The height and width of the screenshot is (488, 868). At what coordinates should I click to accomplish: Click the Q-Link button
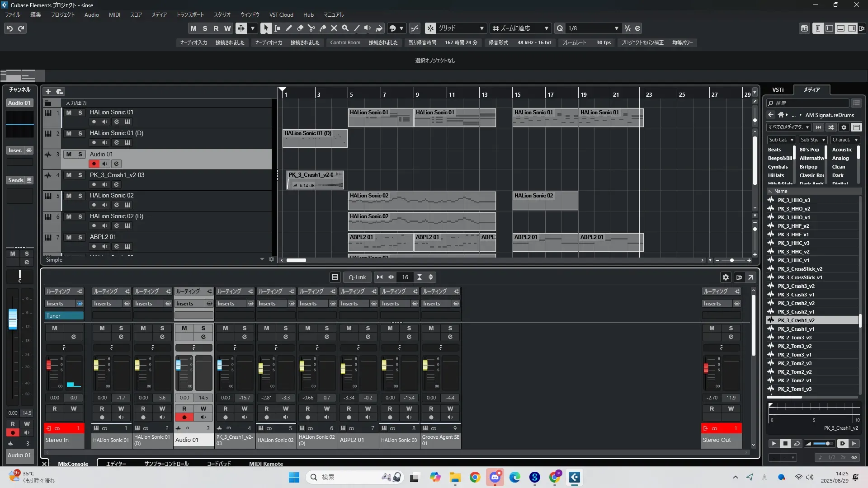(357, 277)
